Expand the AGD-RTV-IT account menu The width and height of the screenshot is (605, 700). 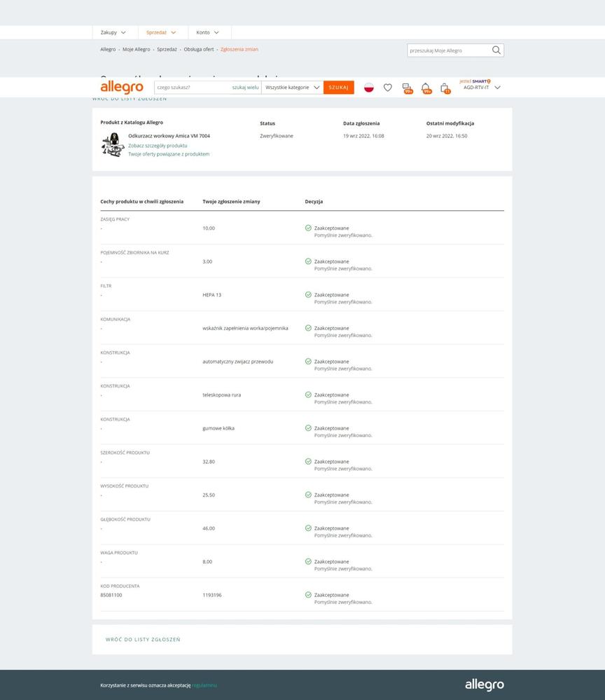pos(482,88)
